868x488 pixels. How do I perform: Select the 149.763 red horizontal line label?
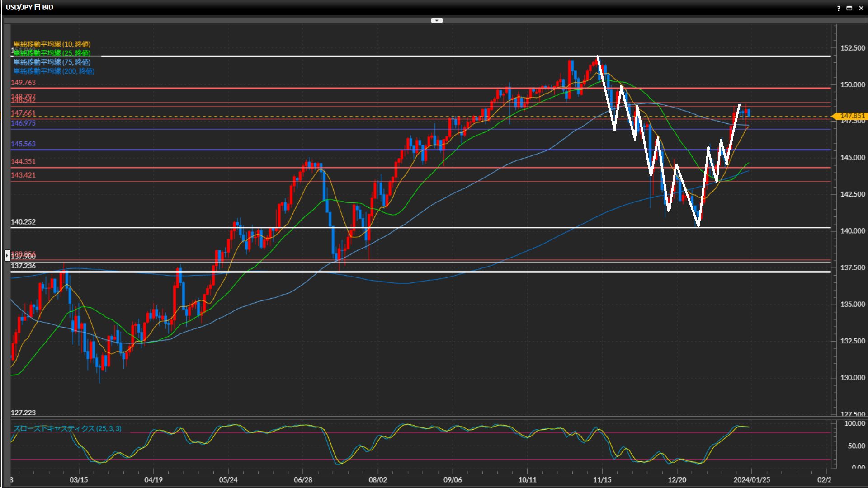coord(23,83)
